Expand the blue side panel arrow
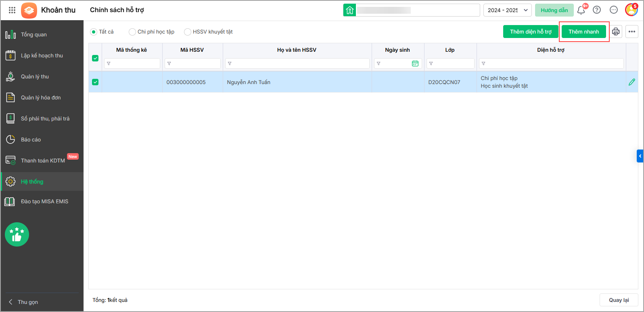Image resolution: width=644 pixels, height=312 pixels. click(x=640, y=156)
